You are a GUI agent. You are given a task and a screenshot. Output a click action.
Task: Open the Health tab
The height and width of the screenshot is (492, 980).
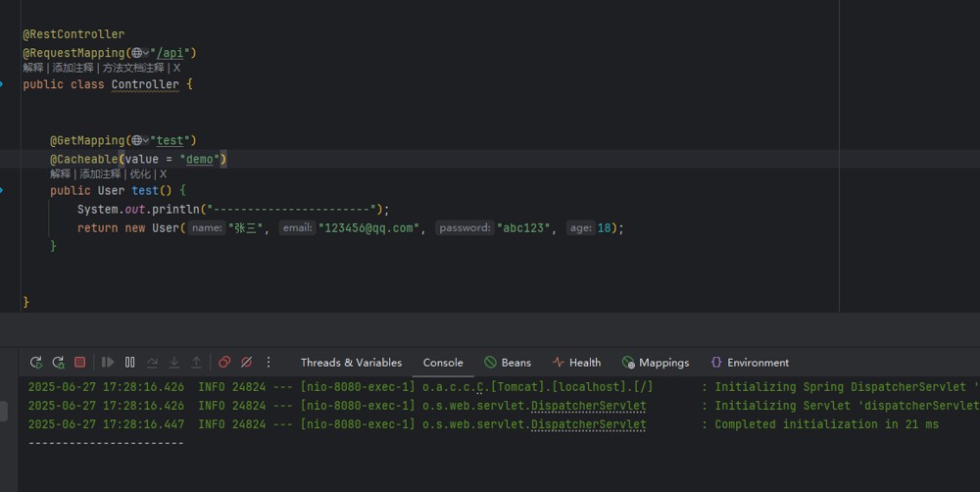coord(576,363)
